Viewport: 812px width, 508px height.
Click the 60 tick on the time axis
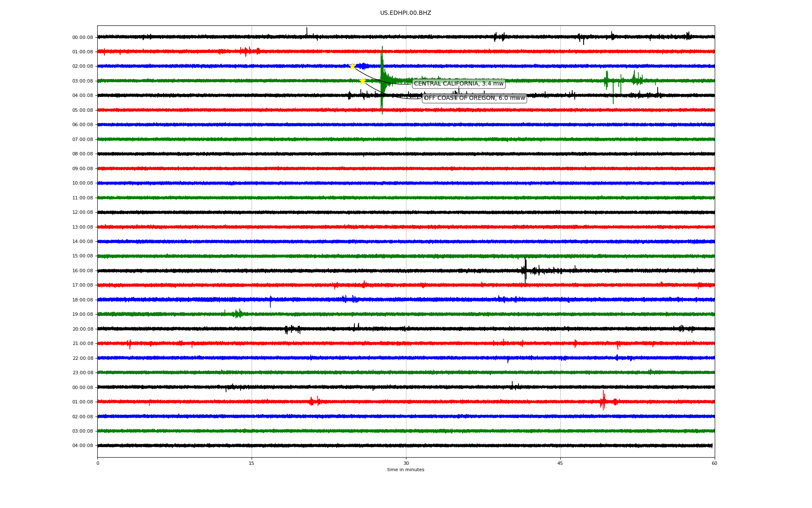[x=714, y=463]
